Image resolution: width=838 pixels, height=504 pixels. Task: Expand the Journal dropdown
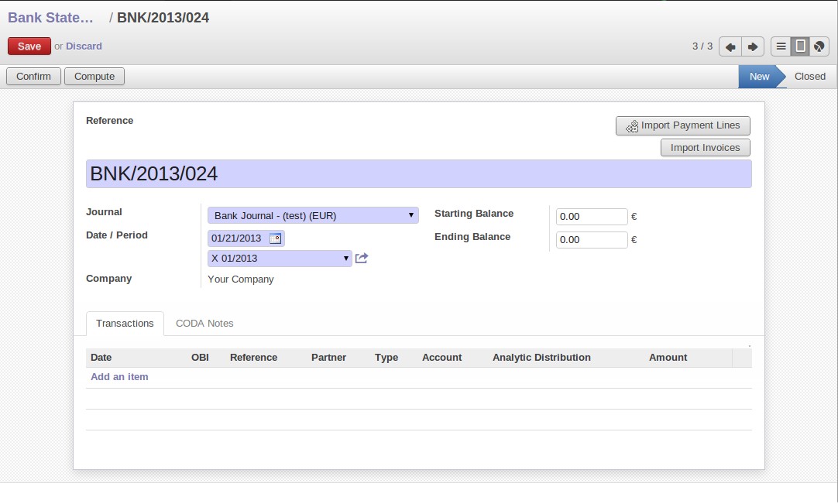tap(313, 215)
